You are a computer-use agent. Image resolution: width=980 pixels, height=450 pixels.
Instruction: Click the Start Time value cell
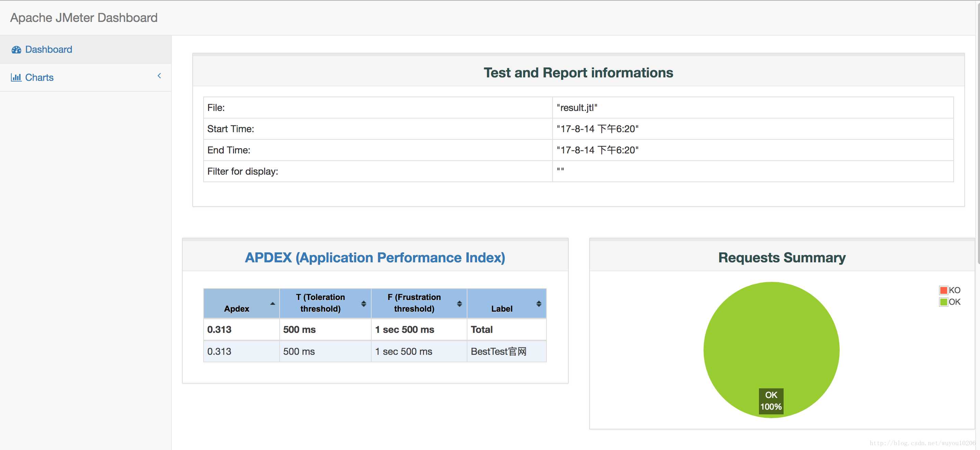(x=753, y=129)
